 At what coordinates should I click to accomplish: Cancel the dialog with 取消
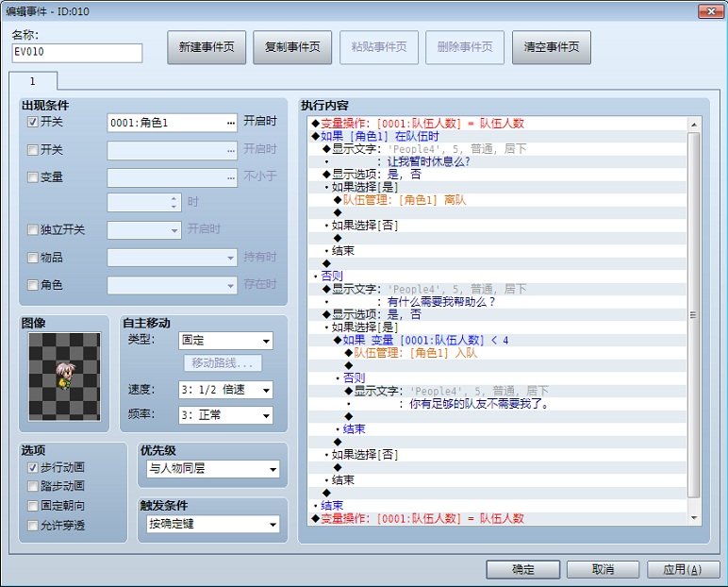click(x=604, y=569)
